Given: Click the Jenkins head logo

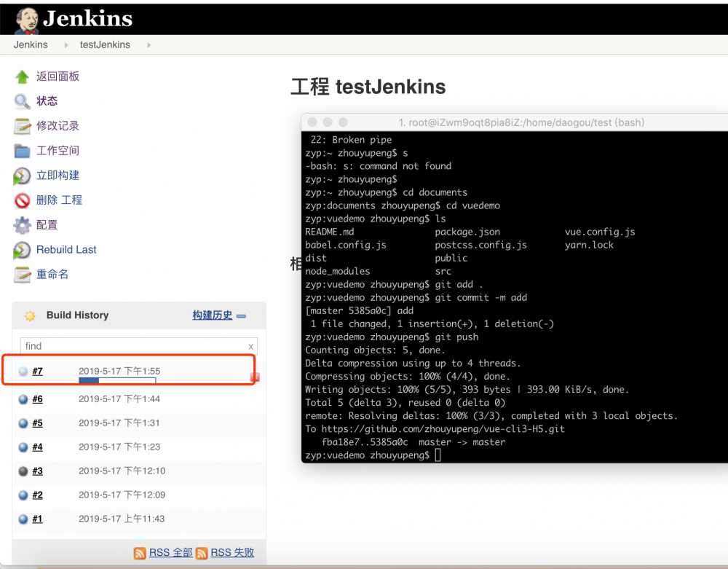Looking at the screenshot, I should (26, 18).
